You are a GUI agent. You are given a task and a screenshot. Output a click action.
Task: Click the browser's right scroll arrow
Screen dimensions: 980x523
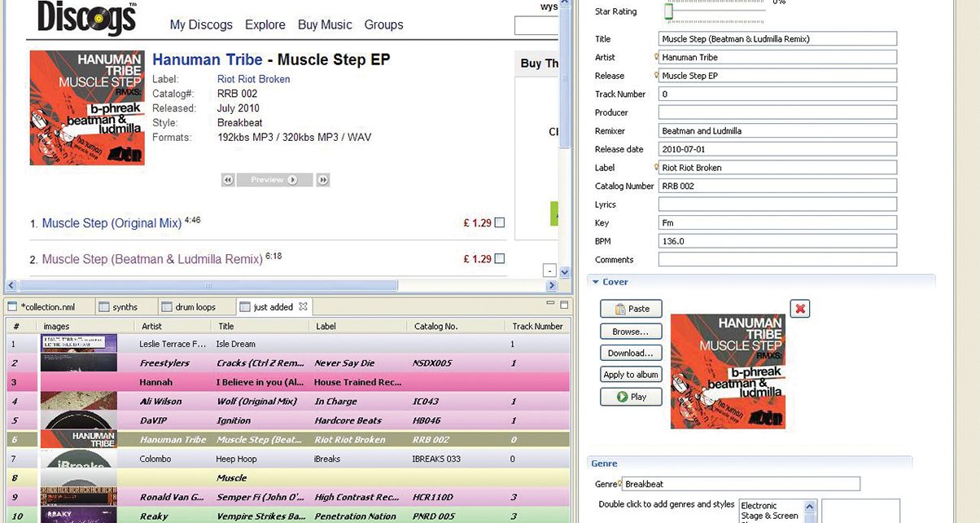[551, 286]
